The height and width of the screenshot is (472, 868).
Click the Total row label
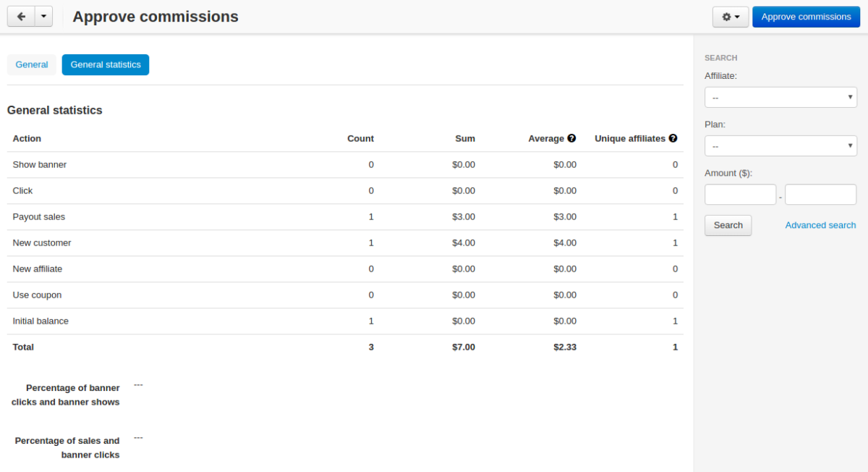[23, 347]
